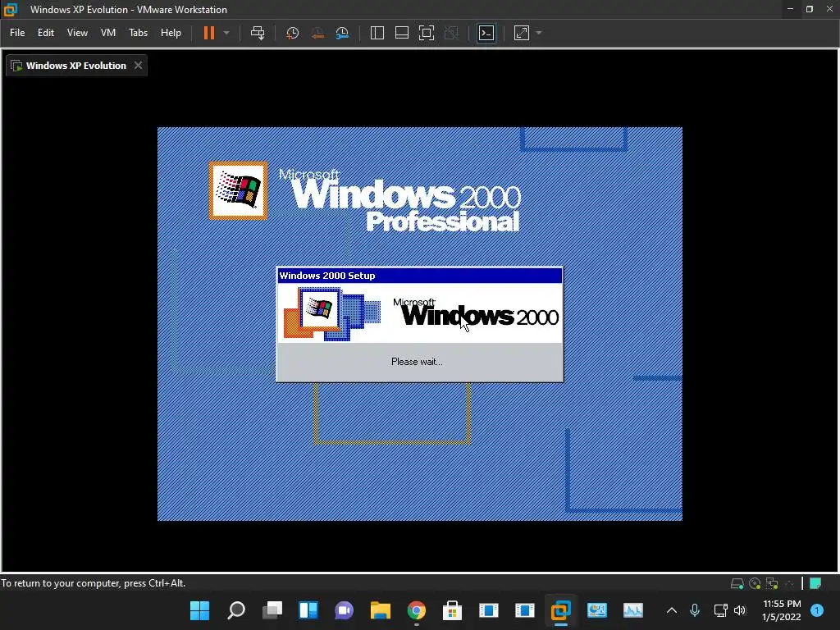The image size is (840, 630).
Task: Show hidden system tray icons chevron
Action: tap(671, 610)
